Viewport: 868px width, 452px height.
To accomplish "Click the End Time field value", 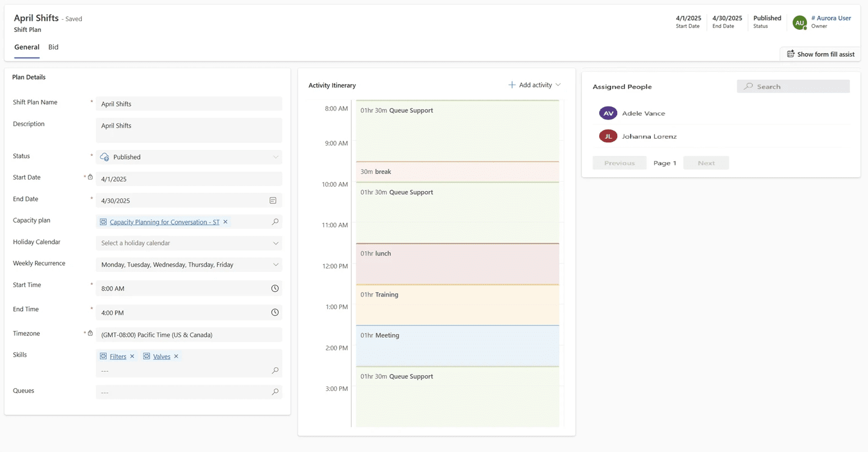I will point(112,312).
